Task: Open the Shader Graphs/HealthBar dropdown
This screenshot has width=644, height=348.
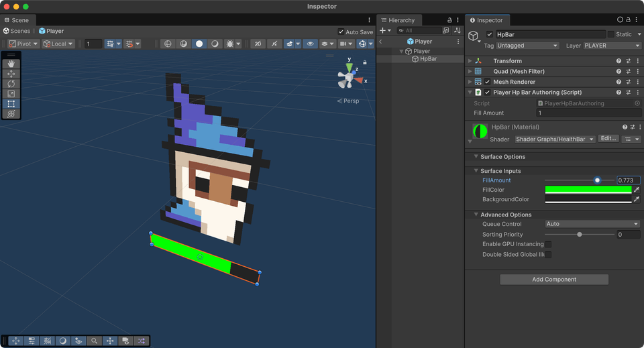Action: [x=555, y=139]
